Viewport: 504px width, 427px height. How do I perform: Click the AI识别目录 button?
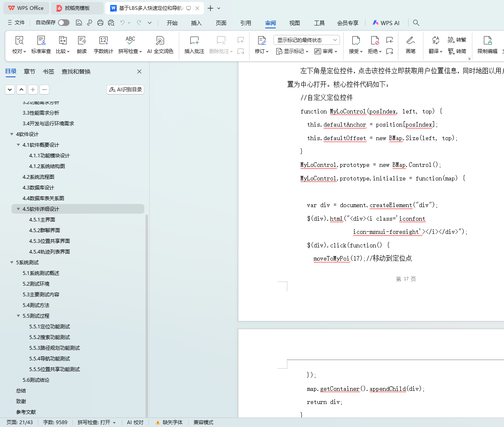[x=125, y=89]
